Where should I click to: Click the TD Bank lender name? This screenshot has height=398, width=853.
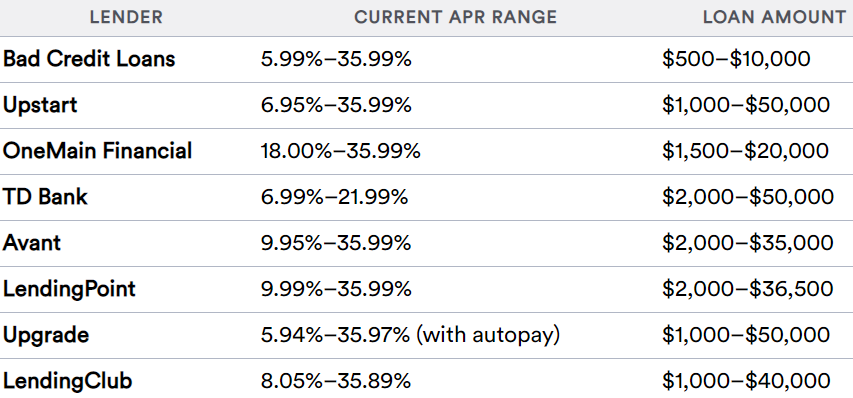(45, 196)
